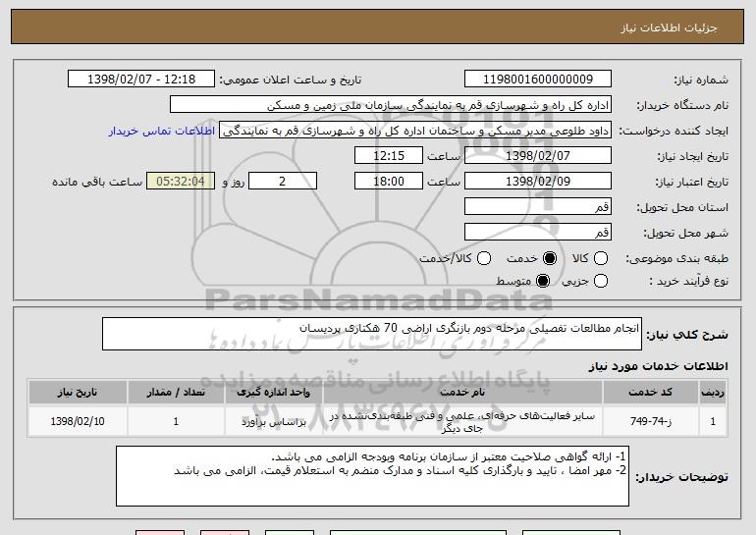
Task: Click the کد خدمت column header
Action: 650,393
